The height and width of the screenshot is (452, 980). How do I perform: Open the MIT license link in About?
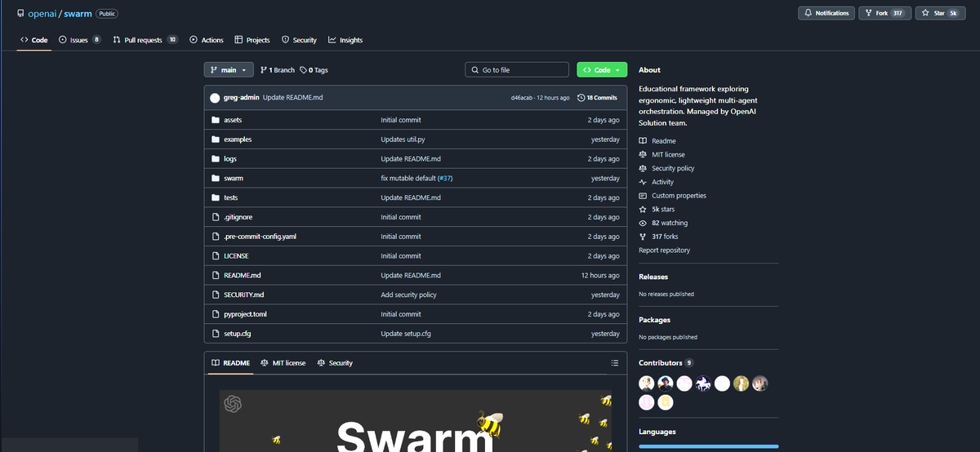pyautogui.click(x=661, y=155)
